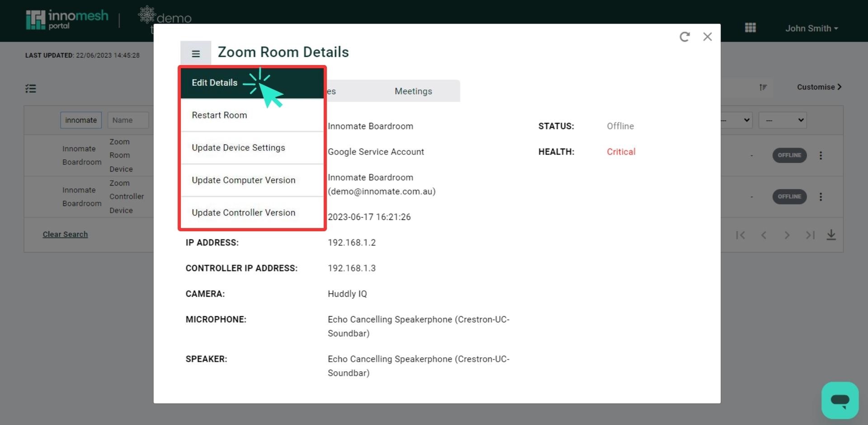Click the Name filter input field
The height and width of the screenshot is (425, 868).
pos(128,120)
